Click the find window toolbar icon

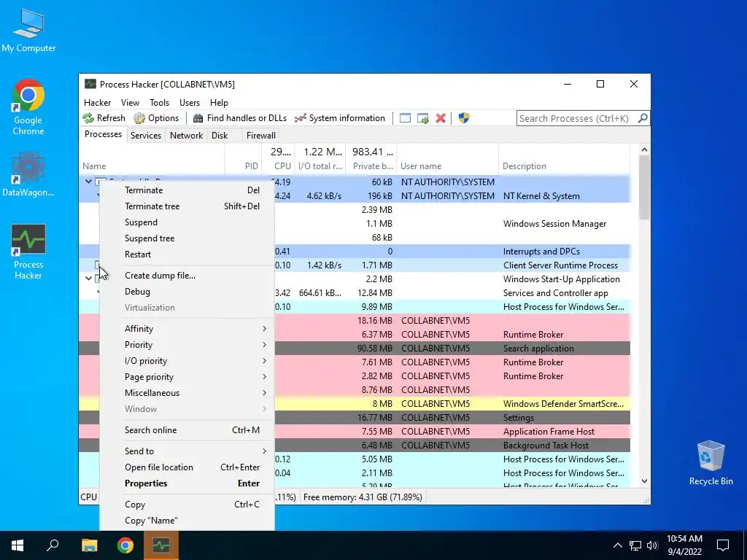coord(405,118)
